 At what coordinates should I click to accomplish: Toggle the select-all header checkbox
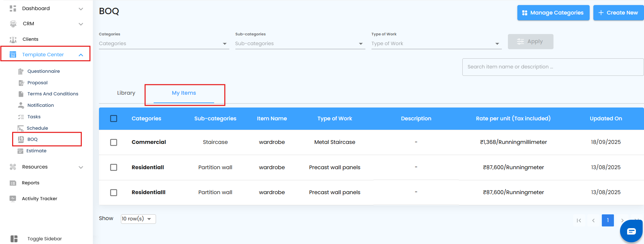(x=114, y=119)
